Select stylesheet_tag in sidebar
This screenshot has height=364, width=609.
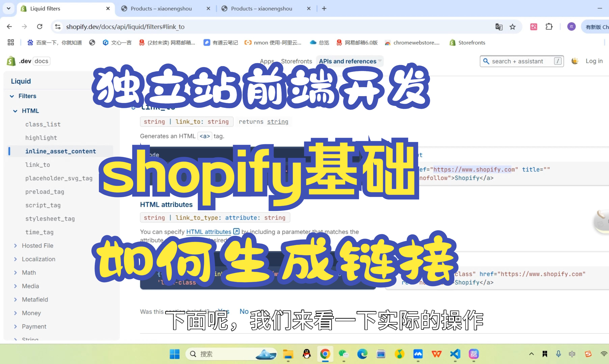tap(50, 219)
